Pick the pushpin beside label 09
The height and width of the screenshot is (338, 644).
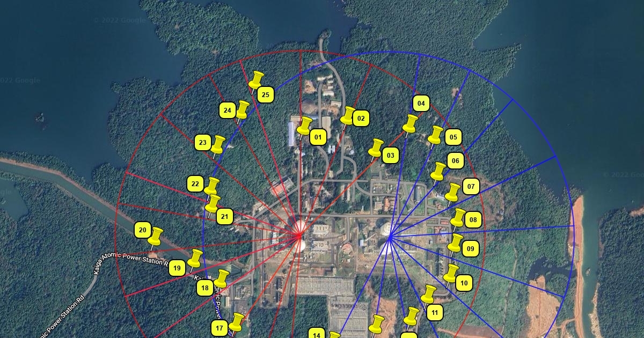coord(455,244)
